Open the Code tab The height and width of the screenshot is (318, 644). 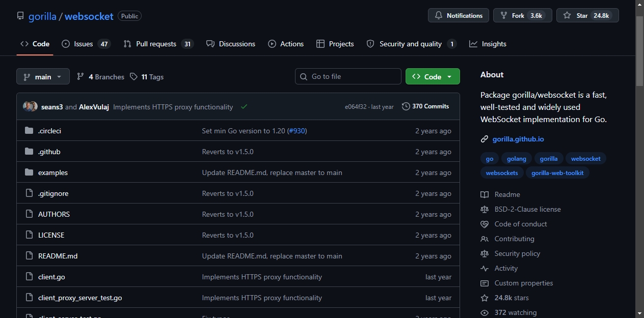(x=35, y=44)
